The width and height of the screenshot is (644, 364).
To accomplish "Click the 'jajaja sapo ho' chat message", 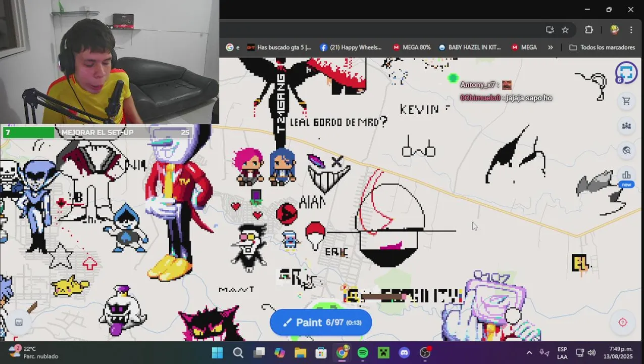I will coord(528,98).
